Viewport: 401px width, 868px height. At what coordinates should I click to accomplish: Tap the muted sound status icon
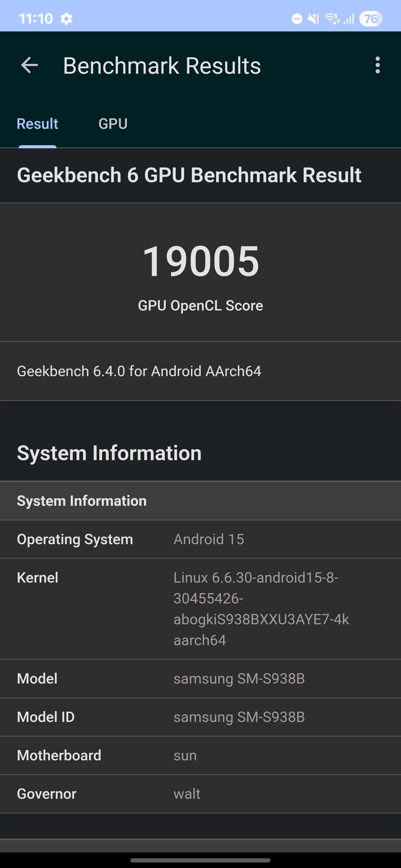(314, 19)
